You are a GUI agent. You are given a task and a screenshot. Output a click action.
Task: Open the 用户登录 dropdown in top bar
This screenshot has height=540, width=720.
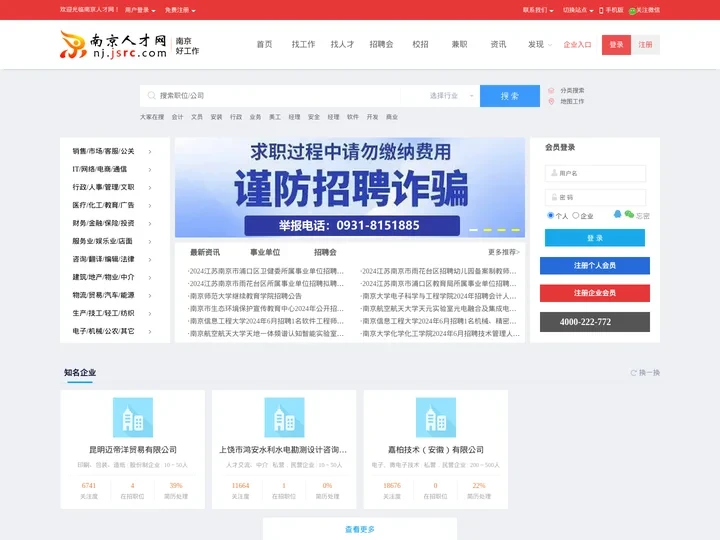pos(141,10)
